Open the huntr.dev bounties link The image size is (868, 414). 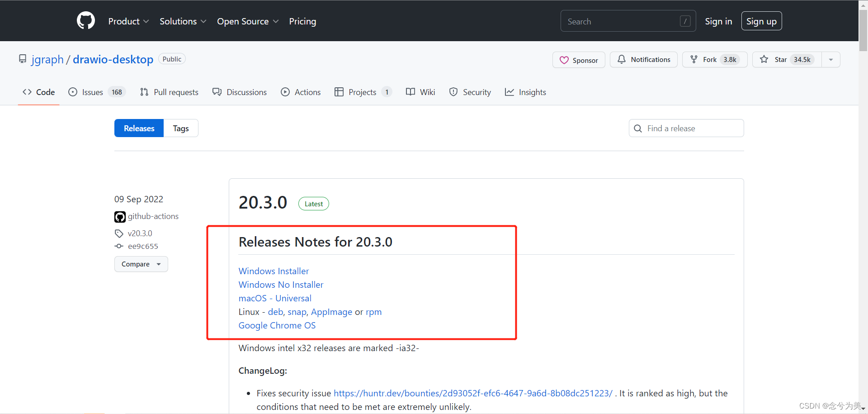(x=473, y=393)
